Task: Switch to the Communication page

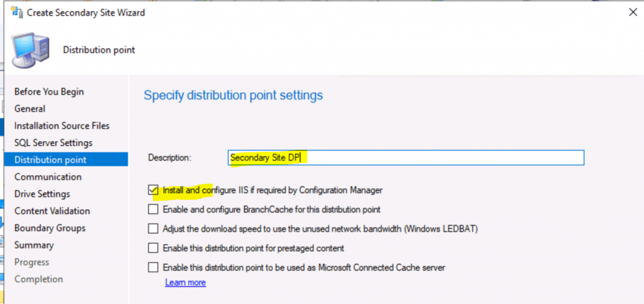Action: coord(48,177)
